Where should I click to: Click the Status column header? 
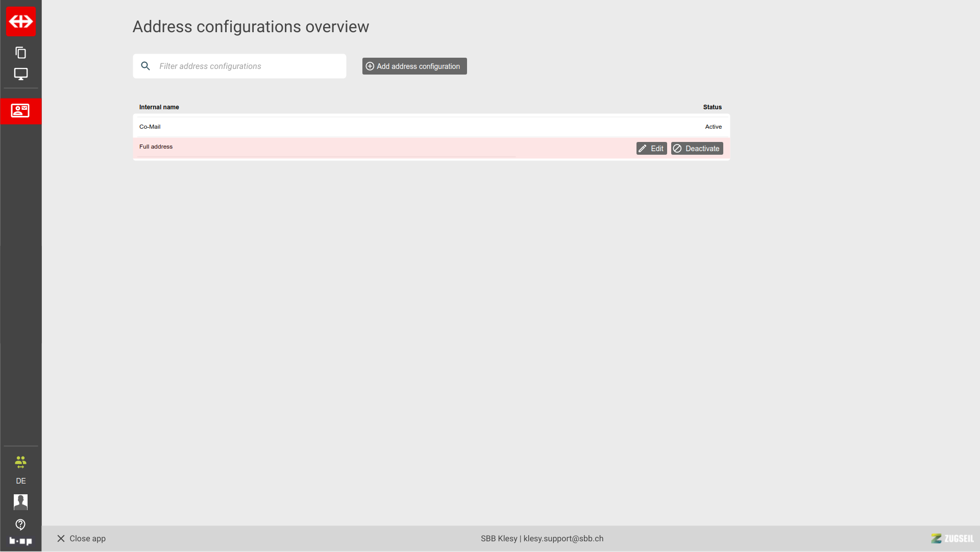pyautogui.click(x=712, y=107)
